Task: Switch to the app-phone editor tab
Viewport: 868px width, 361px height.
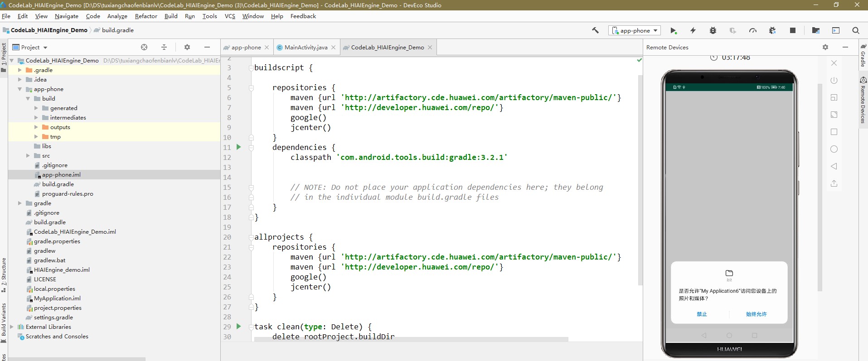Action: point(246,47)
